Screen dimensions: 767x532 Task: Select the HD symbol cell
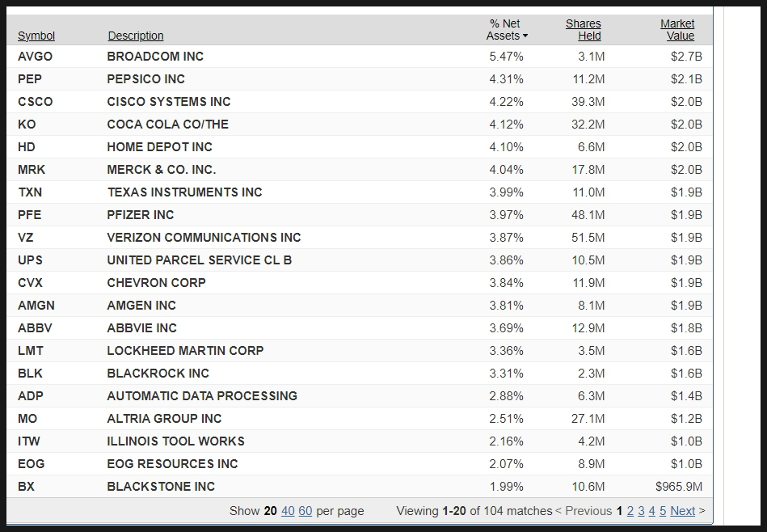pyautogui.click(x=27, y=147)
